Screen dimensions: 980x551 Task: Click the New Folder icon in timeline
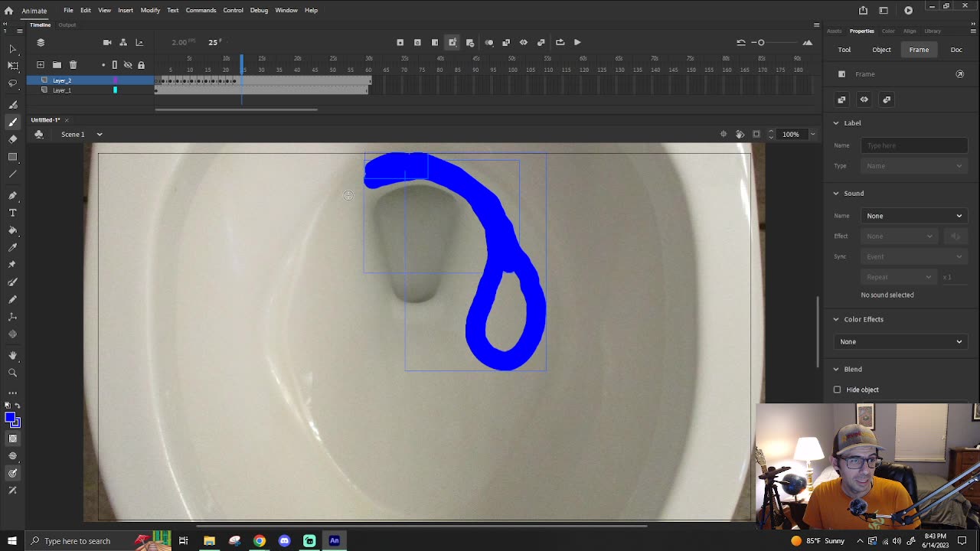57,65
